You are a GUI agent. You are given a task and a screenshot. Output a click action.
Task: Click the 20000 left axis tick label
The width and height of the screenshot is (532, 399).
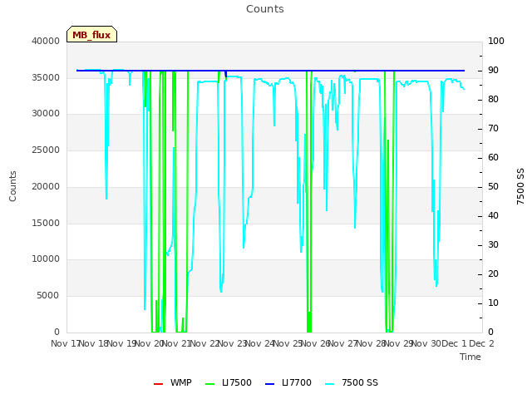46,186
